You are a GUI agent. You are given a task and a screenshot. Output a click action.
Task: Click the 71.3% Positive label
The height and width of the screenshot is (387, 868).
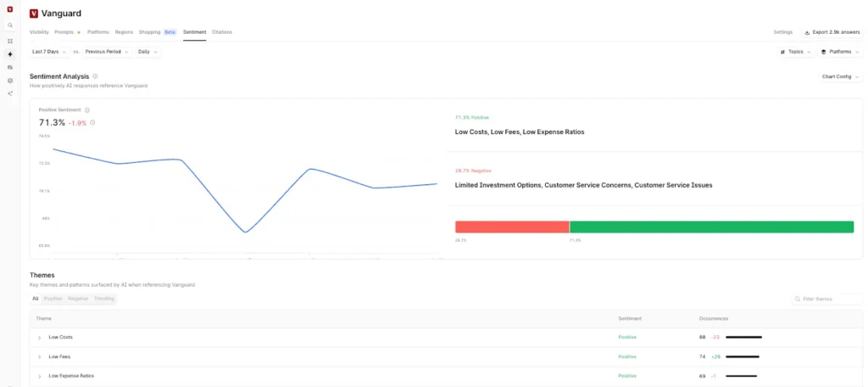click(472, 117)
